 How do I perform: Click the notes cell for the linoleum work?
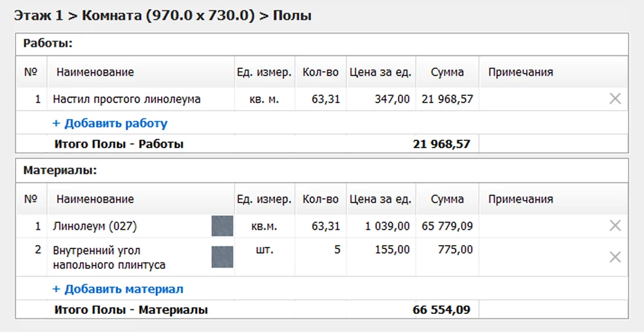click(541, 99)
